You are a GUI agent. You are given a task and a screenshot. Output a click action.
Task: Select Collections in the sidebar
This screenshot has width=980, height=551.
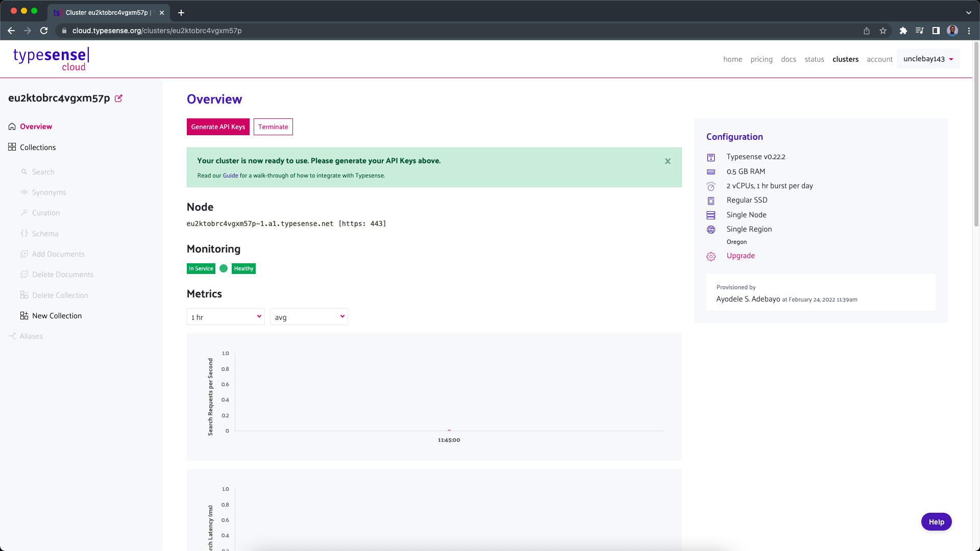pos(38,147)
